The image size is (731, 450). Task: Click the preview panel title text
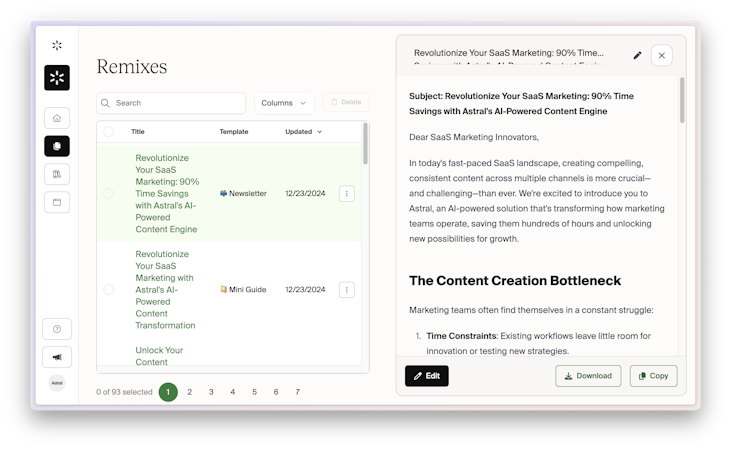pyautogui.click(x=509, y=53)
